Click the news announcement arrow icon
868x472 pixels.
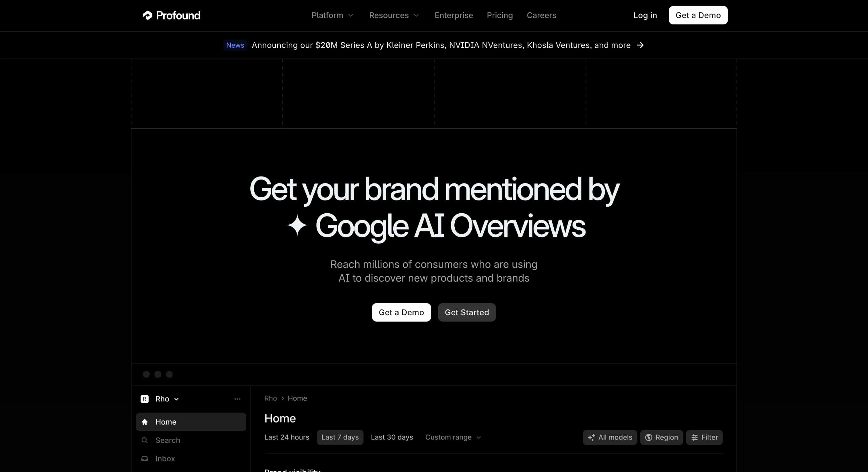coord(640,45)
